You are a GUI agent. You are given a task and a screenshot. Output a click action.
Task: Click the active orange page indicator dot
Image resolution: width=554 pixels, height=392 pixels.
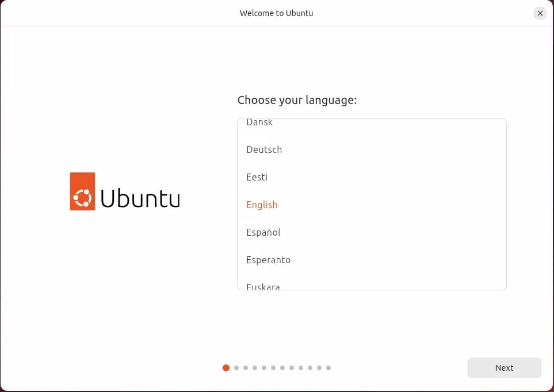click(x=226, y=368)
